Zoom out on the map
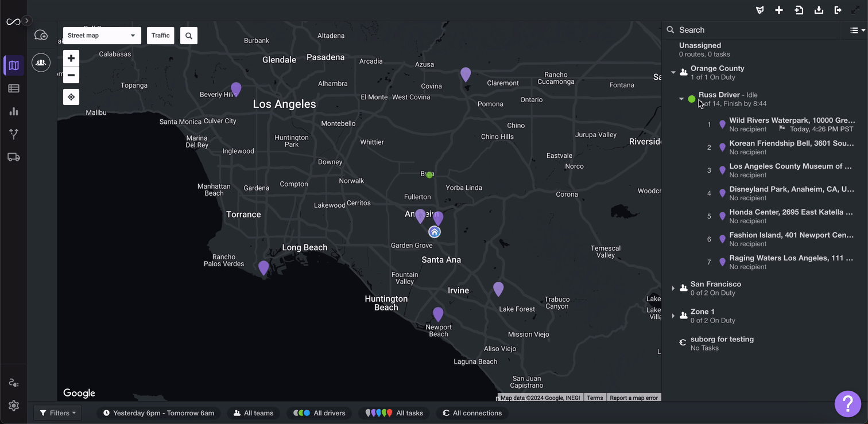 click(x=71, y=75)
